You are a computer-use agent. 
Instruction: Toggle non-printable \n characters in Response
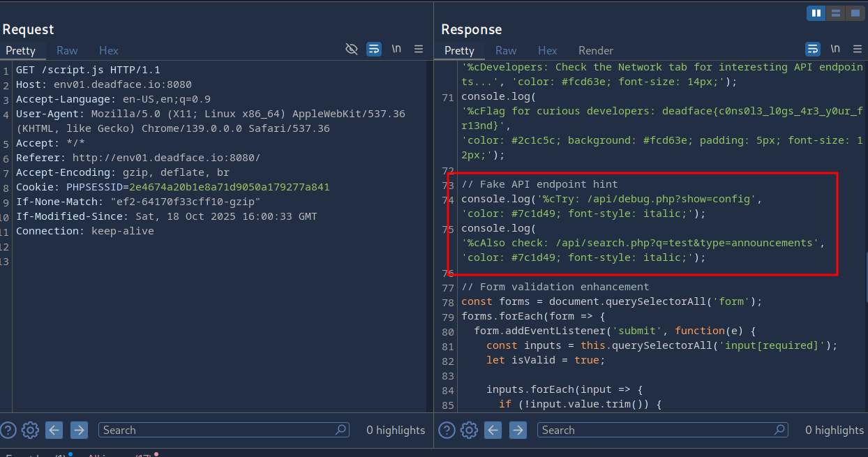[x=835, y=49]
